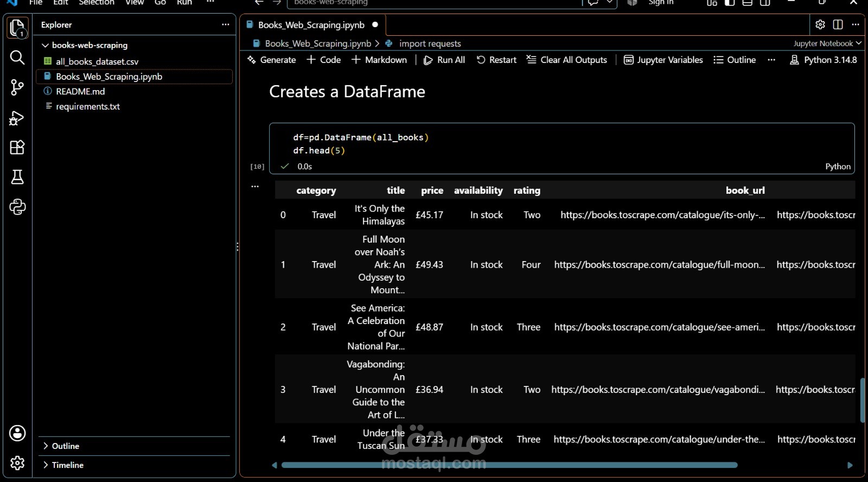Go back with the left arrow

click(x=259, y=2)
